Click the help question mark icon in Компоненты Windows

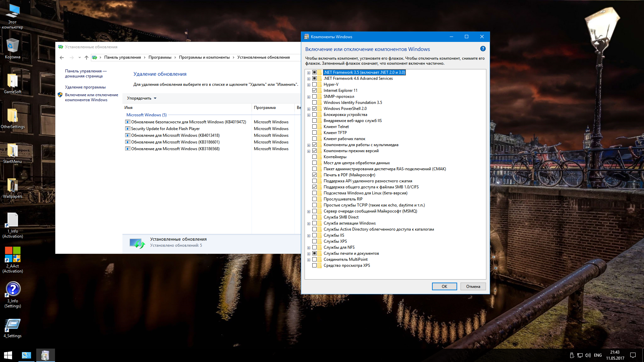pyautogui.click(x=483, y=49)
